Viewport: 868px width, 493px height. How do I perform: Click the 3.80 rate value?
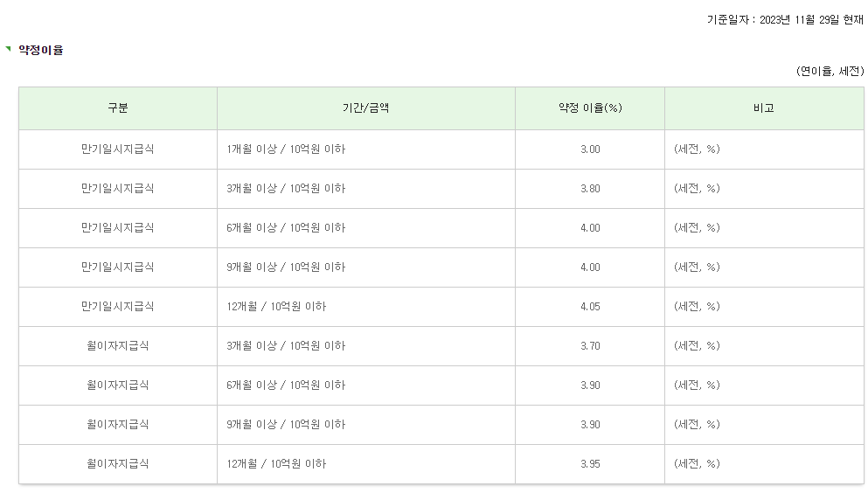coord(590,189)
